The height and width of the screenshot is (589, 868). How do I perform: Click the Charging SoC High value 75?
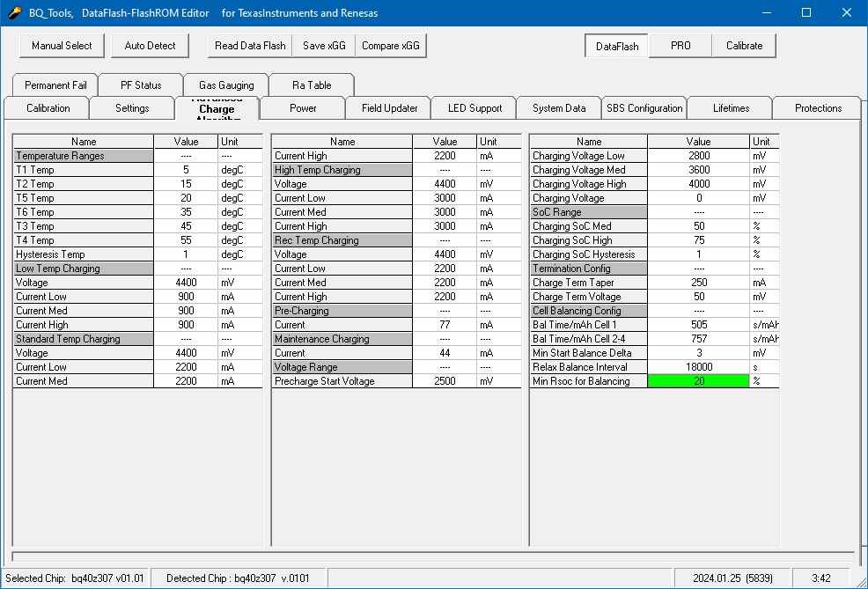[x=699, y=240]
